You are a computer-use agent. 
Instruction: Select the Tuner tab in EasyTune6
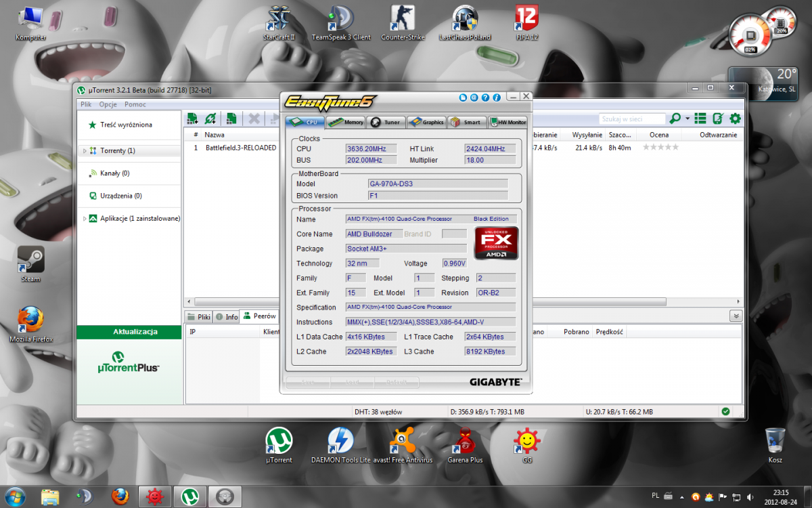[x=386, y=122]
